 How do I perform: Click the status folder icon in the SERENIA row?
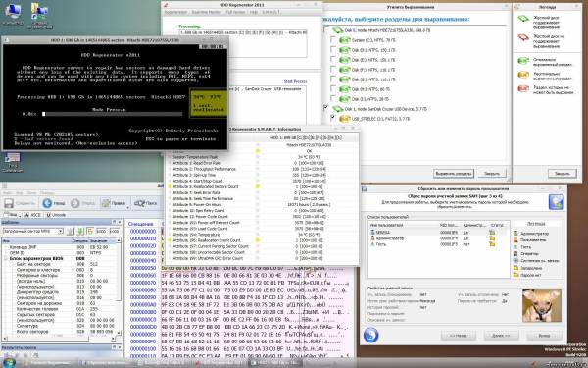[492, 233]
